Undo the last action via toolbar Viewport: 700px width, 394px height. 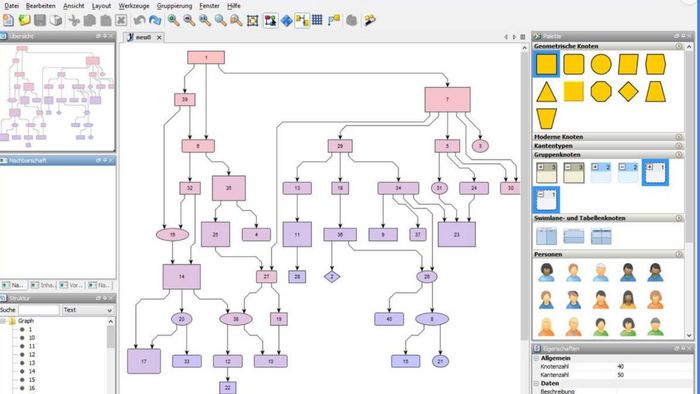click(139, 21)
